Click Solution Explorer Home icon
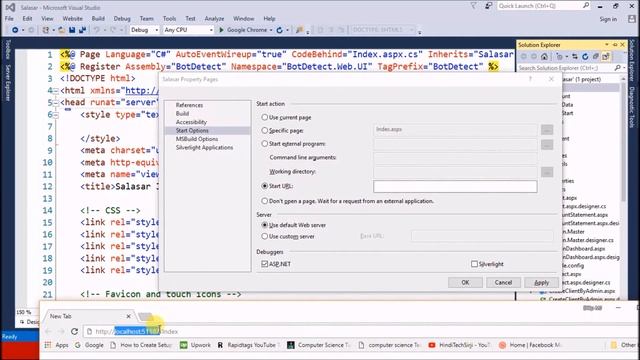Screen dimensions: 640x360 pyautogui.click(x=544, y=56)
